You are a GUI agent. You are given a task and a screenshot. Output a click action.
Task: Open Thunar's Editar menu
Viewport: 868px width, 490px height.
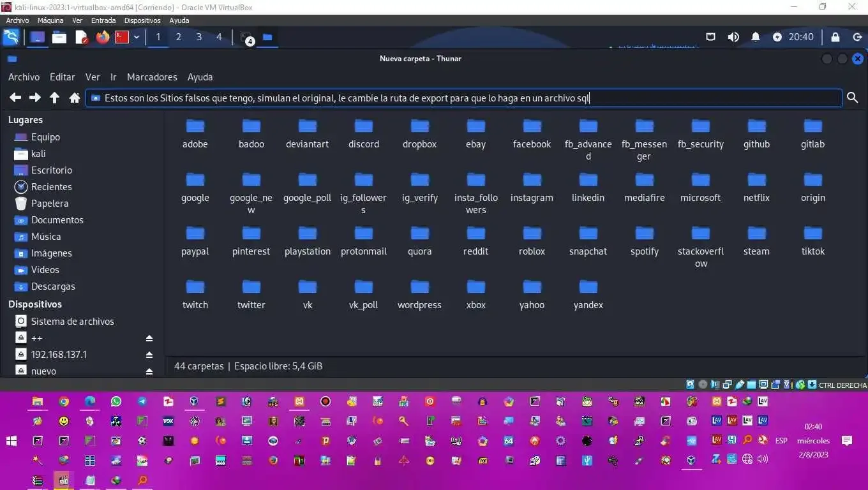click(63, 77)
